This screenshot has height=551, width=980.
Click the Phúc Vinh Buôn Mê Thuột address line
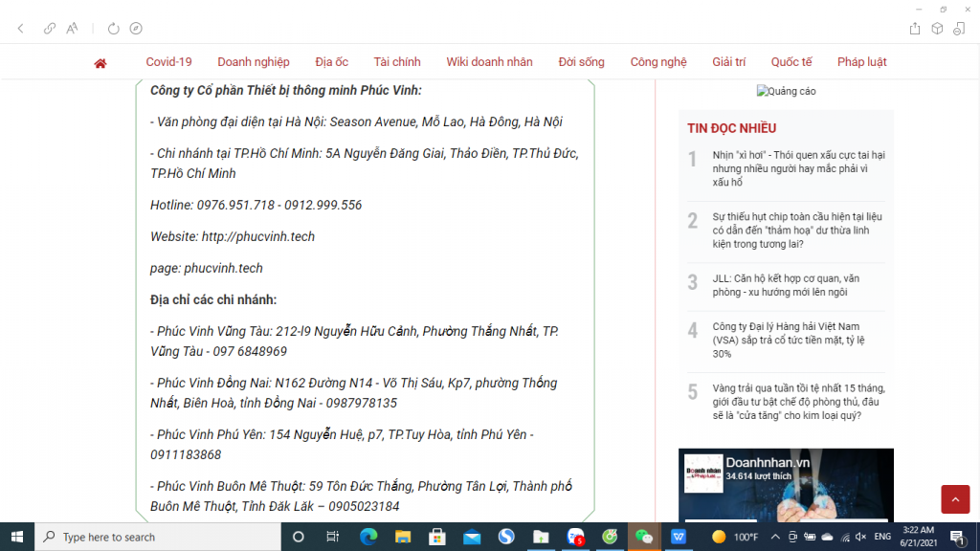tap(361, 496)
